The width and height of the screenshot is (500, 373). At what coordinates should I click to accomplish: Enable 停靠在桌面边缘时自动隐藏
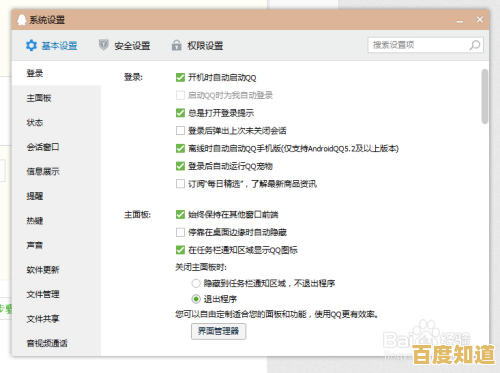coord(180,232)
